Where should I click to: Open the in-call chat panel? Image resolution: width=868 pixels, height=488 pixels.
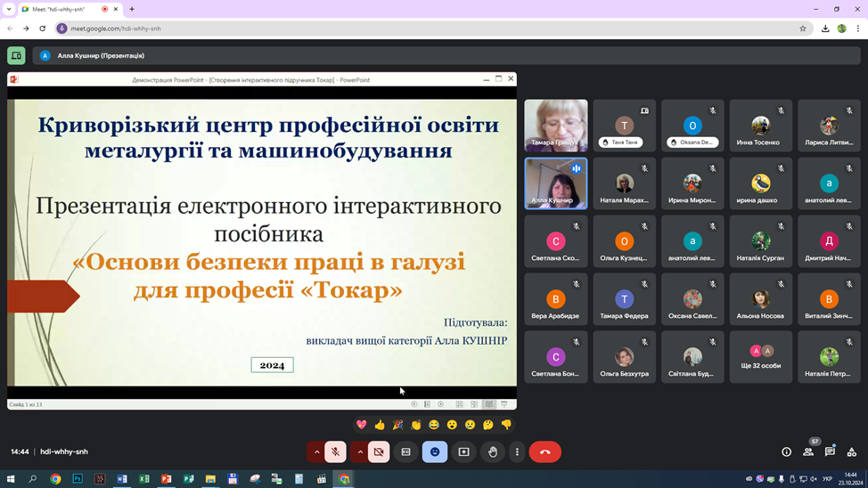coord(830,452)
